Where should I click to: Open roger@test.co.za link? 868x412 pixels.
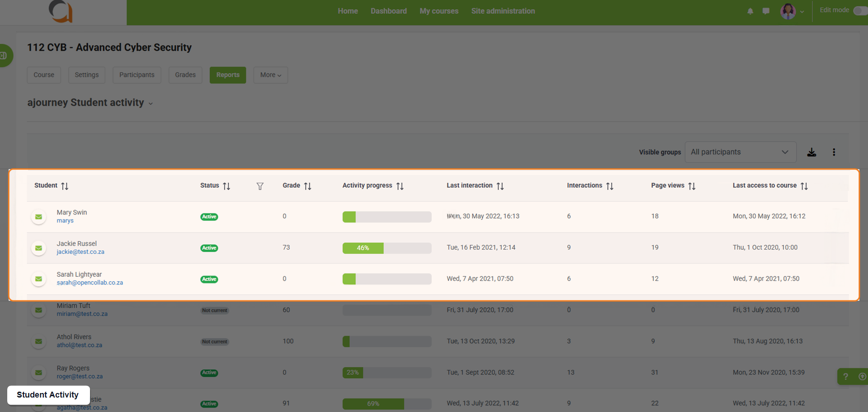coord(80,376)
